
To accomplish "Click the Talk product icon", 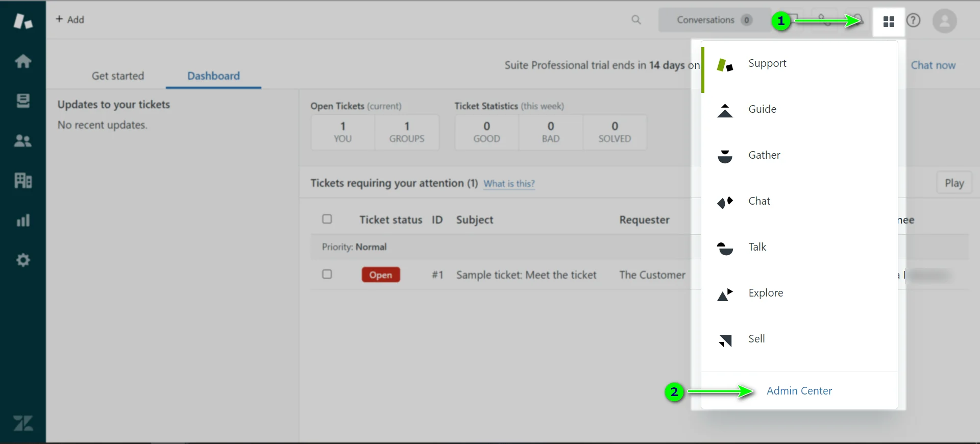I will 725,249.
